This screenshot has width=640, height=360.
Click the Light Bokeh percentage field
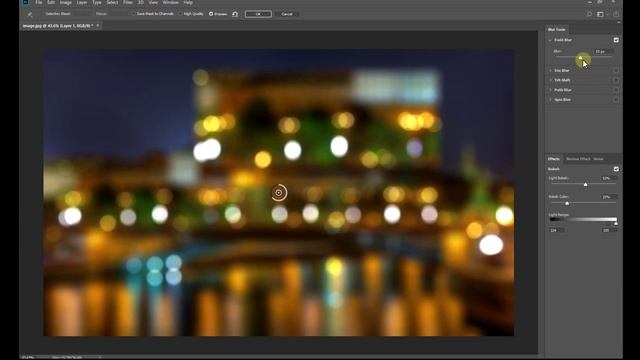click(x=608, y=178)
